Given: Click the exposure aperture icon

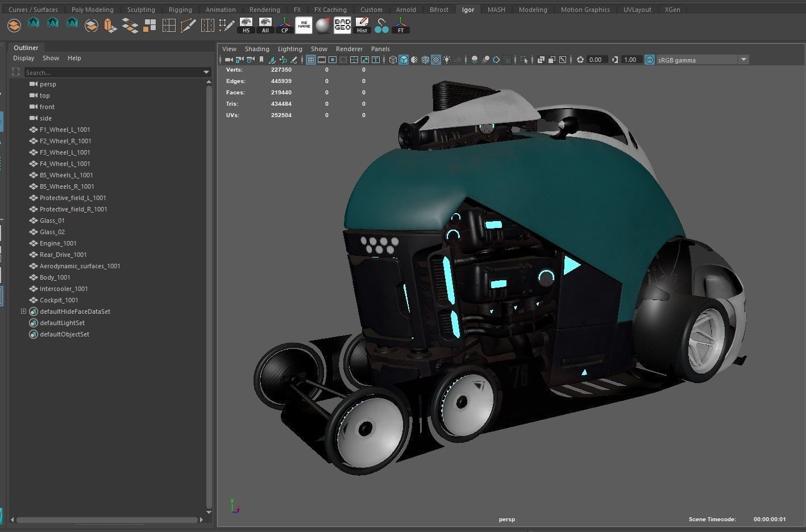Looking at the screenshot, I should tap(580, 60).
